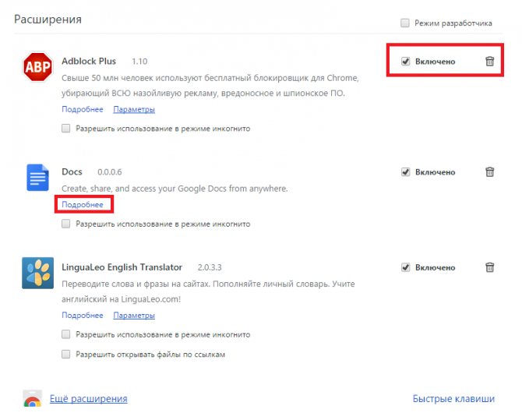The height and width of the screenshot is (420, 522).
Task: Check allow opening files by links
Action: click(66, 354)
